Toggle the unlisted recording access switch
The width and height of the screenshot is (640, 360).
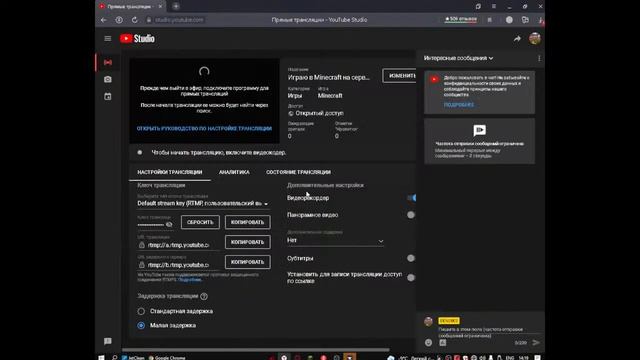pyautogui.click(x=411, y=278)
